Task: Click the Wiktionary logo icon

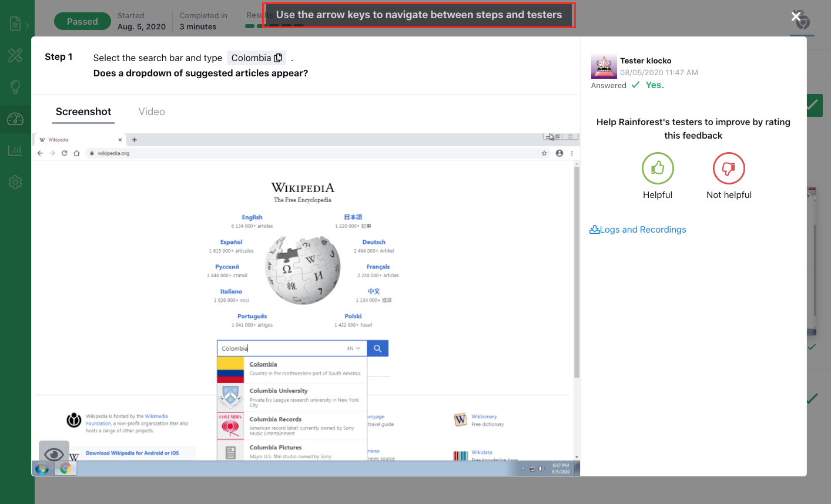Action: coord(460,419)
